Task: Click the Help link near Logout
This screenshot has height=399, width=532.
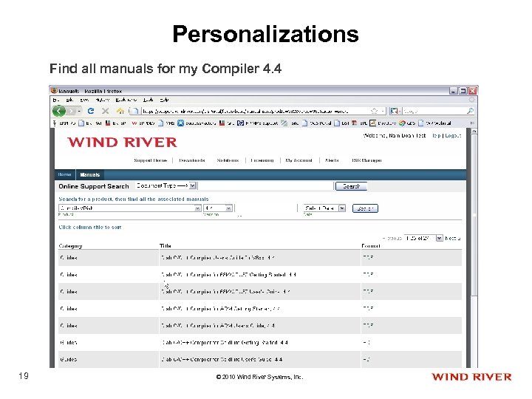Action: [437, 135]
